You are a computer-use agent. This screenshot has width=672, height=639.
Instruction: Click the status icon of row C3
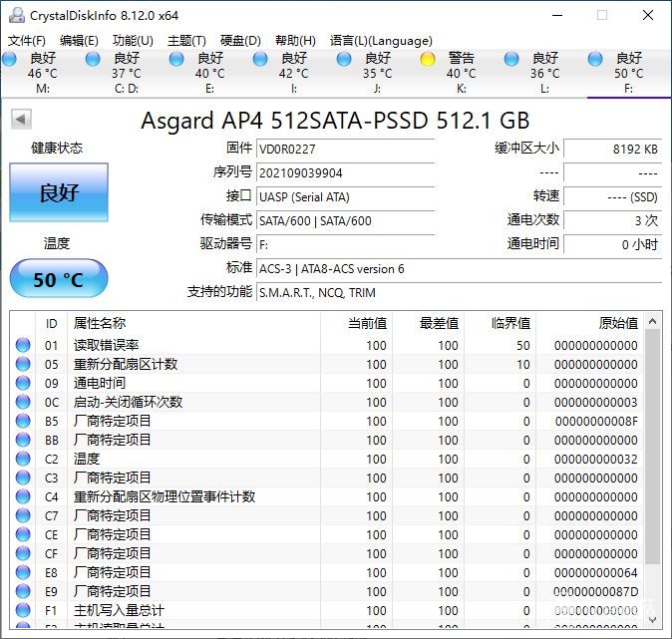point(23,478)
